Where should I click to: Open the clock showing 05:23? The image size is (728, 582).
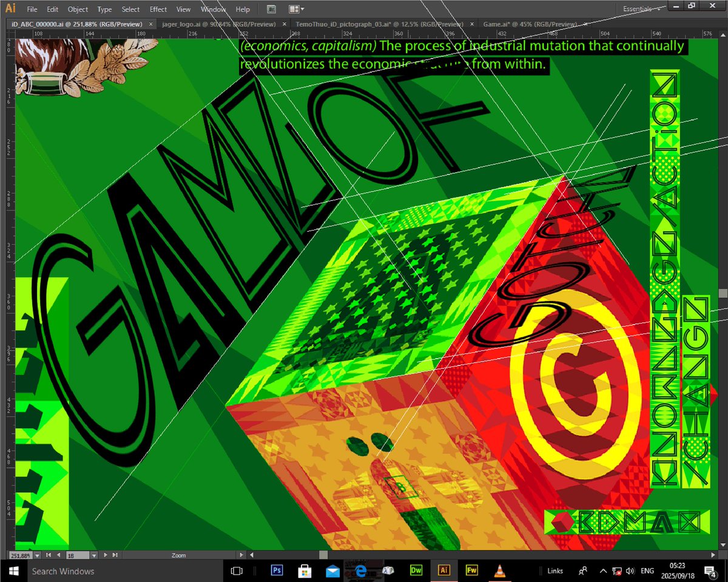[x=678, y=570]
